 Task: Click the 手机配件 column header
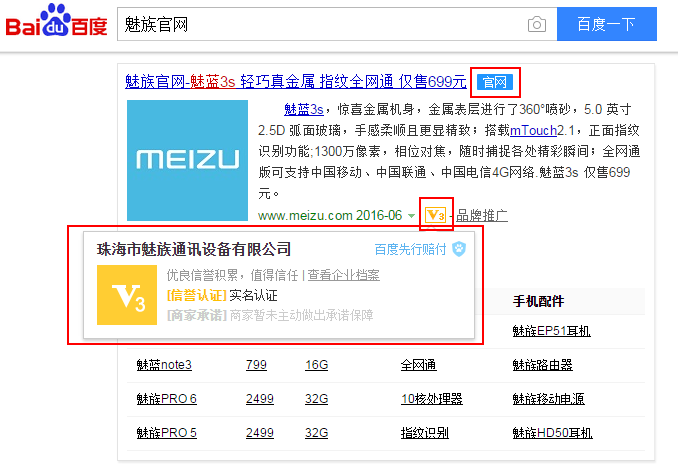tap(538, 301)
